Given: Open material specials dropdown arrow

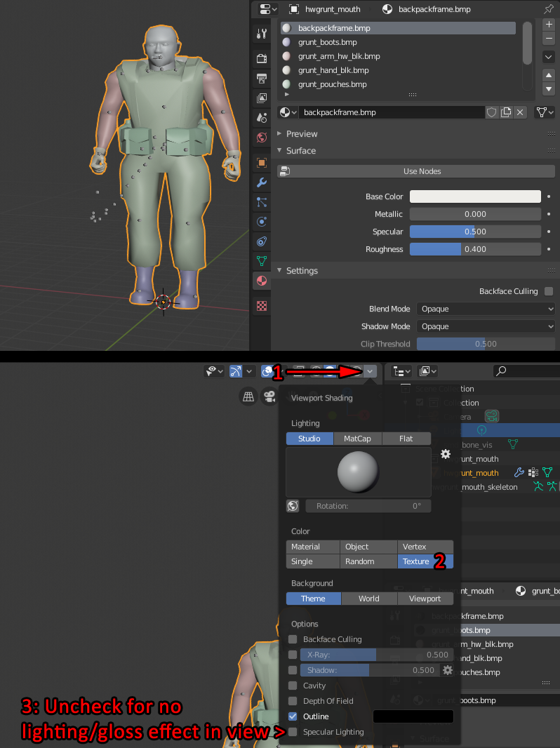Looking at the screenshot, I should click(549, 57).
